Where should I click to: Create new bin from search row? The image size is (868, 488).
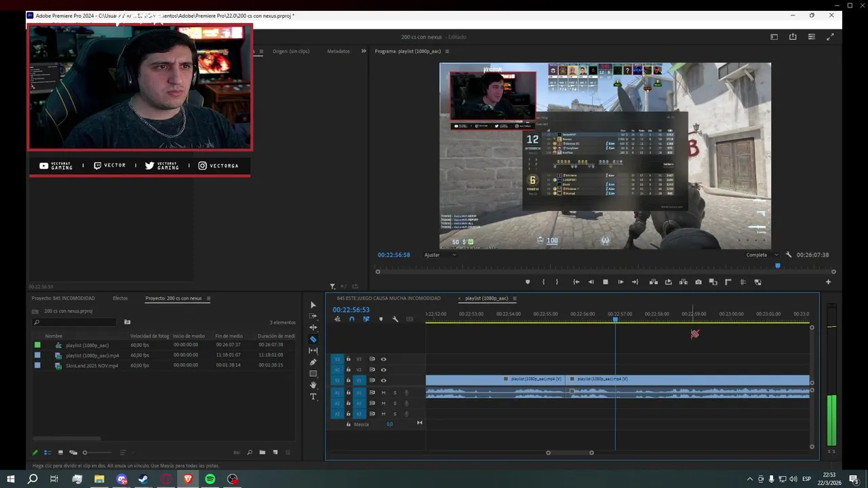click(127, 322)
